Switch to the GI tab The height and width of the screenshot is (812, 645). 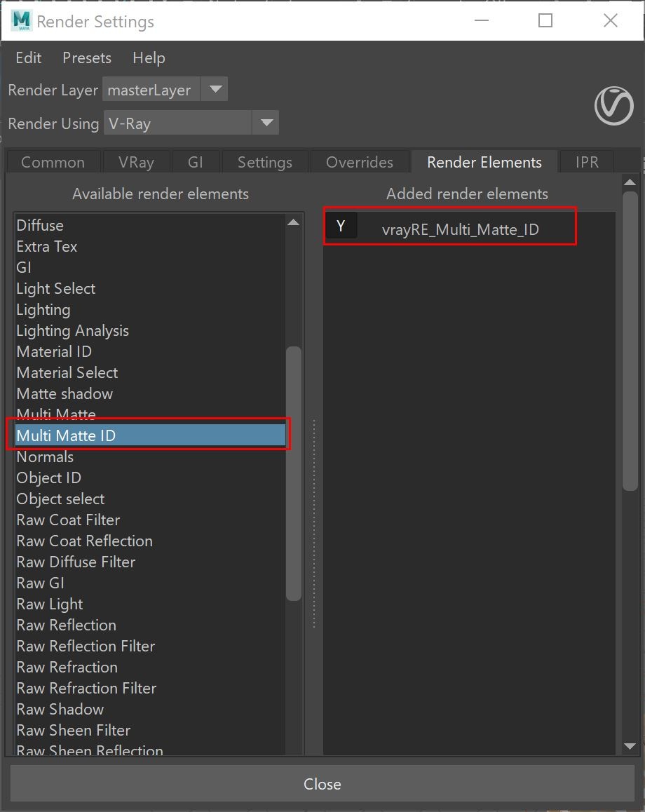(195, 162)
